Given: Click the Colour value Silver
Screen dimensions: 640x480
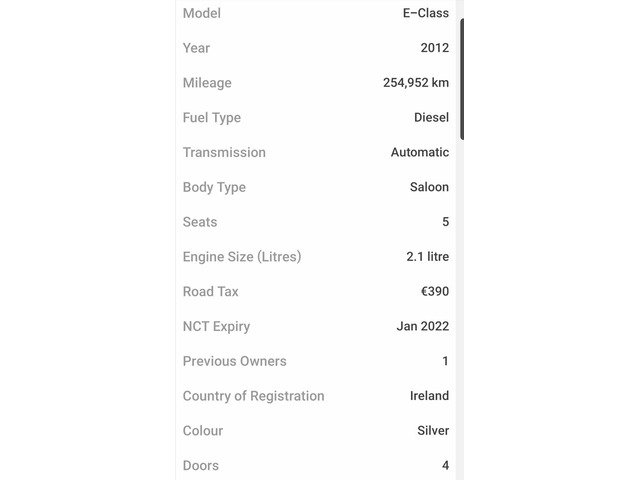Looking at the screenshot, I should [x=433, y=431].
